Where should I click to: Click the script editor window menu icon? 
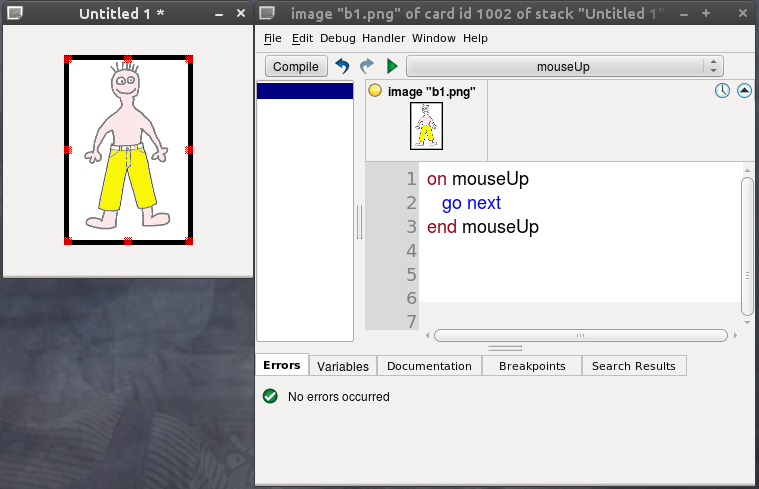point(267,14)
